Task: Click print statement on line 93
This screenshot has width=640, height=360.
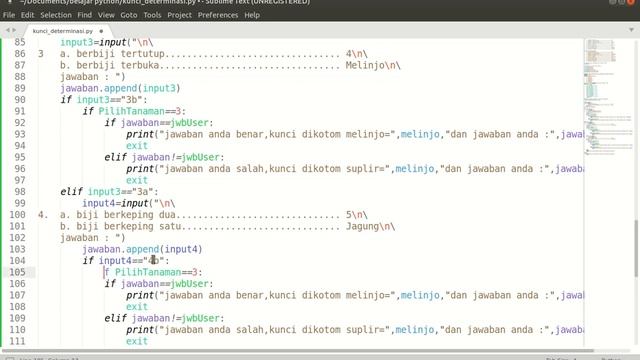Action: (x=355, y=134)
